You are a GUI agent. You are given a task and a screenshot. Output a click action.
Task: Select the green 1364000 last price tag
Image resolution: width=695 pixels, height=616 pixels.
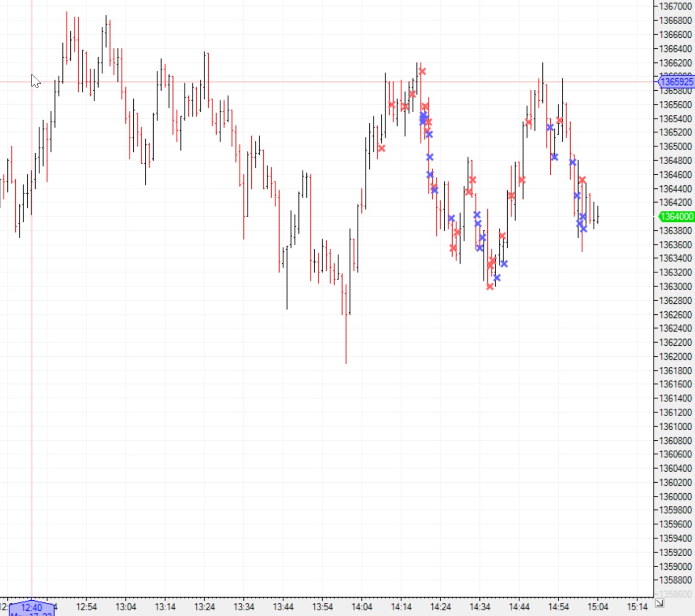(x=677, y=216)
